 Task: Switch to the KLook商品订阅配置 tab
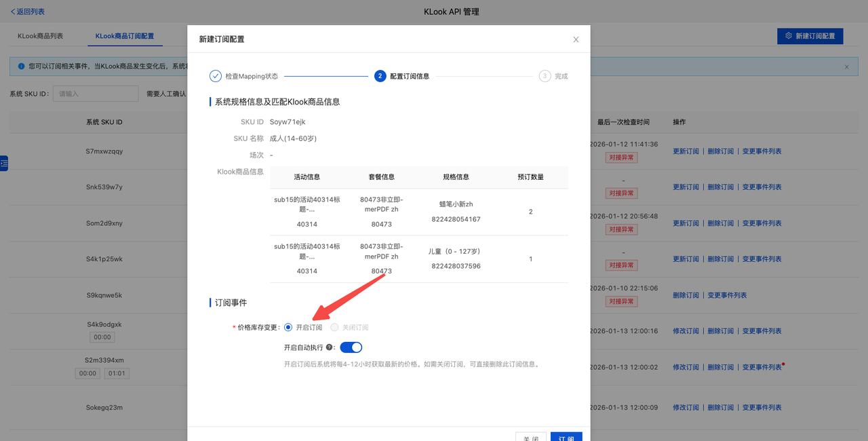[x=125, y=35]
